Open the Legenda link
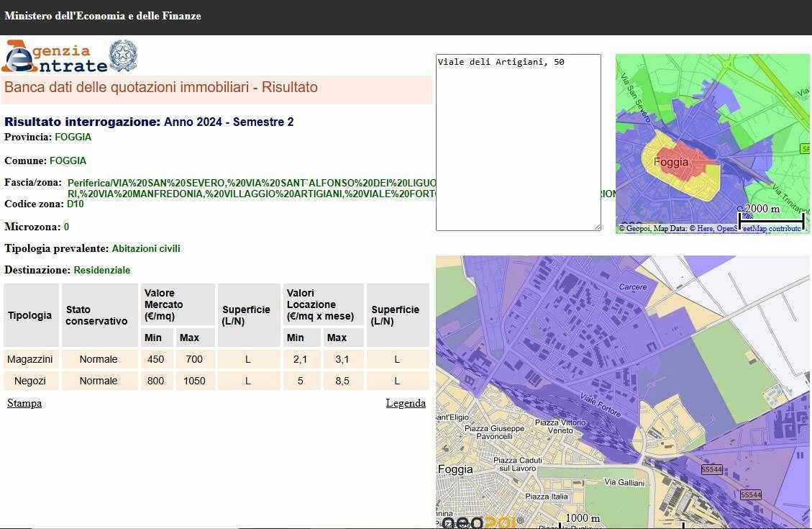The height and width of the screenshot is (529, 812). pos(406,403)
